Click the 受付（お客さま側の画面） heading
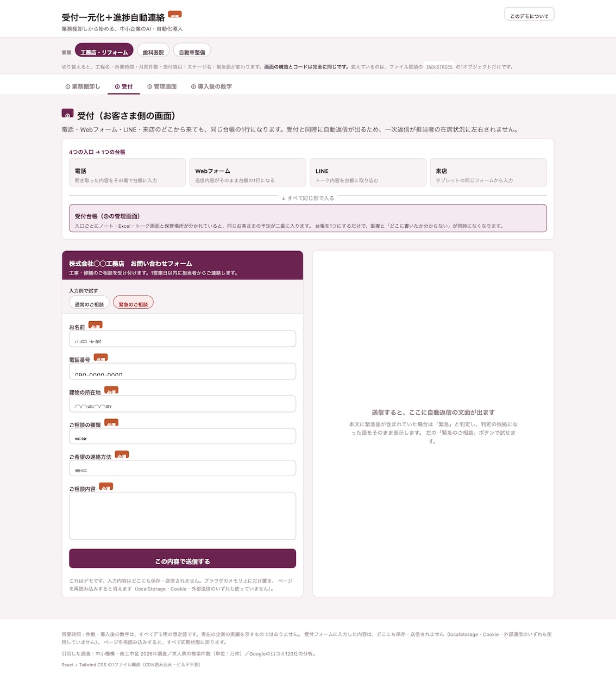Viewport: 616px width, 674px height. tap(126, 116)
